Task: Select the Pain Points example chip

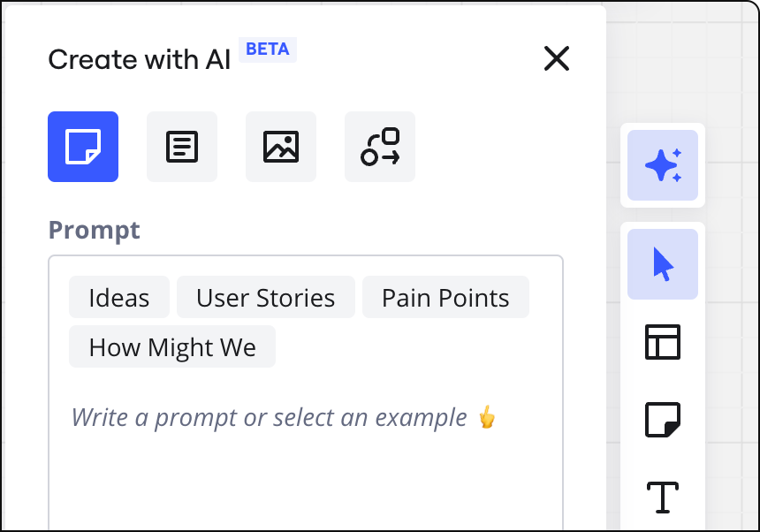Action: pos(445,297)
